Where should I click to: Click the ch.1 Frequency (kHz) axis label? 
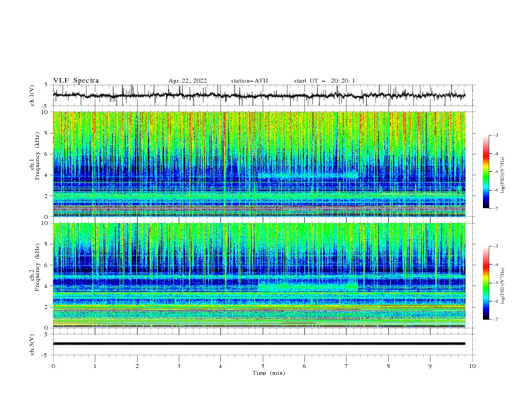35,156
